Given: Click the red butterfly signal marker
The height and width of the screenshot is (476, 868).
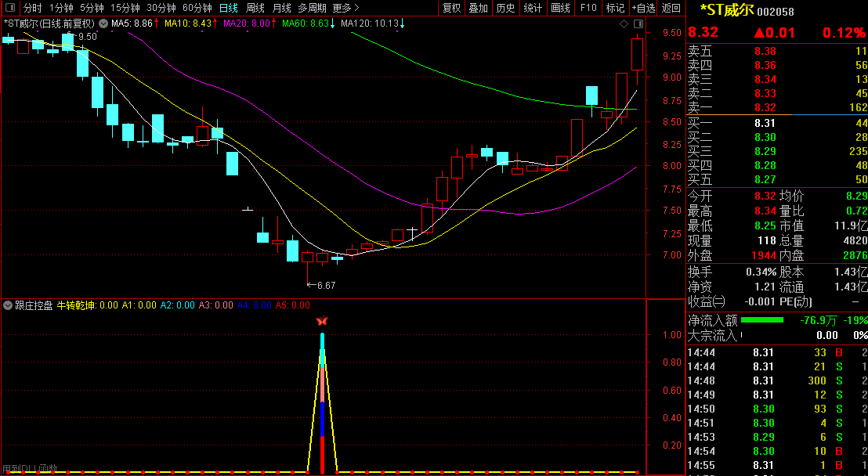Looking at the screenshot, I should [x=321, y=321].
